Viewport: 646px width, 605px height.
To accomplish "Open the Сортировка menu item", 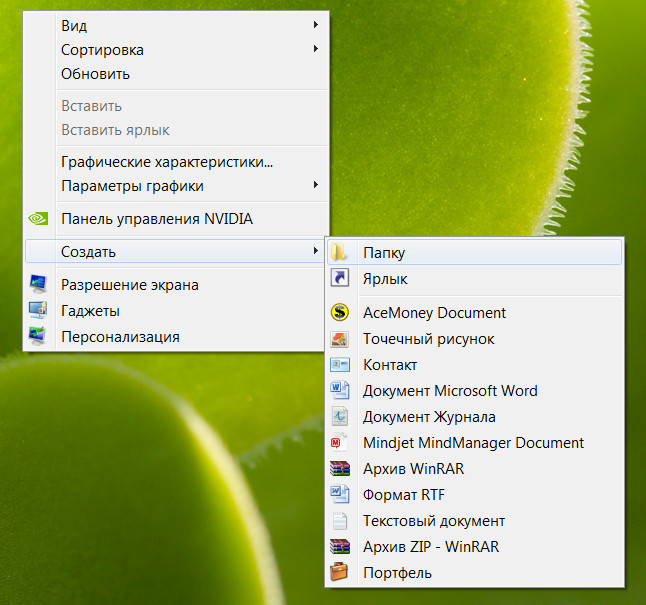I will (176, 50).
